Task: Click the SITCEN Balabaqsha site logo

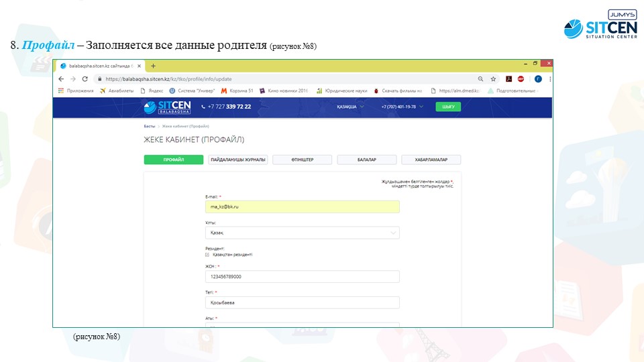Action: (167, 107)
